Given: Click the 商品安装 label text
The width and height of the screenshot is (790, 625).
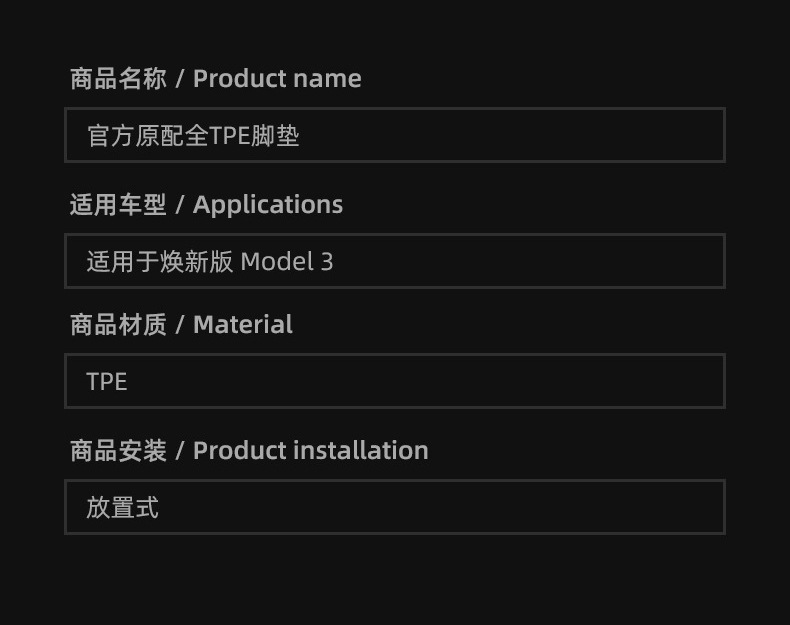Looking at the screenshot, I should pyautogui.click(x=118, y=450).
